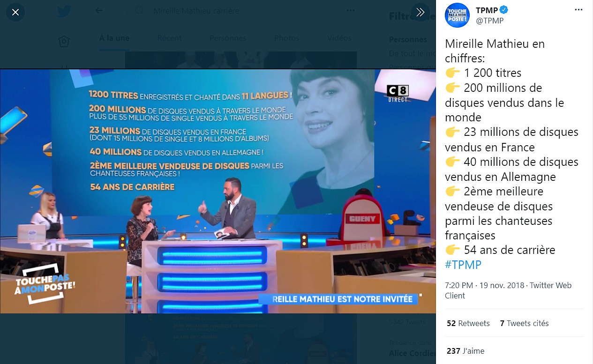Screen dimensions: 593x364
Task: Open search options three-dot menu
Action: (351, 10)
